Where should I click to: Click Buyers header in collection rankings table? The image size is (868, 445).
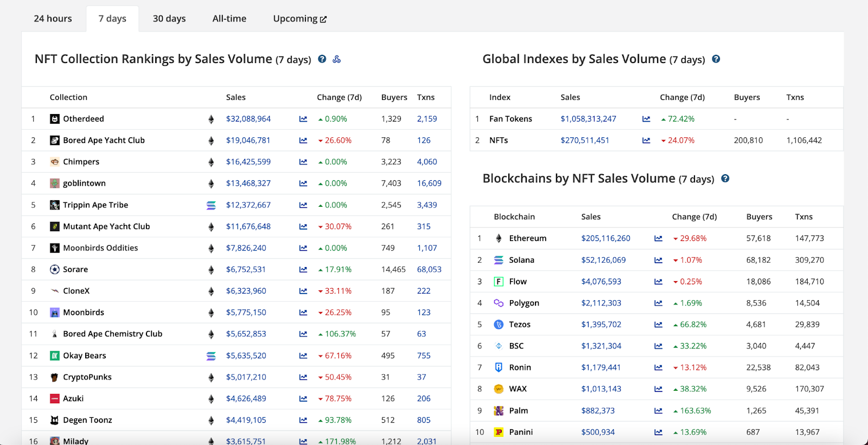394,97
